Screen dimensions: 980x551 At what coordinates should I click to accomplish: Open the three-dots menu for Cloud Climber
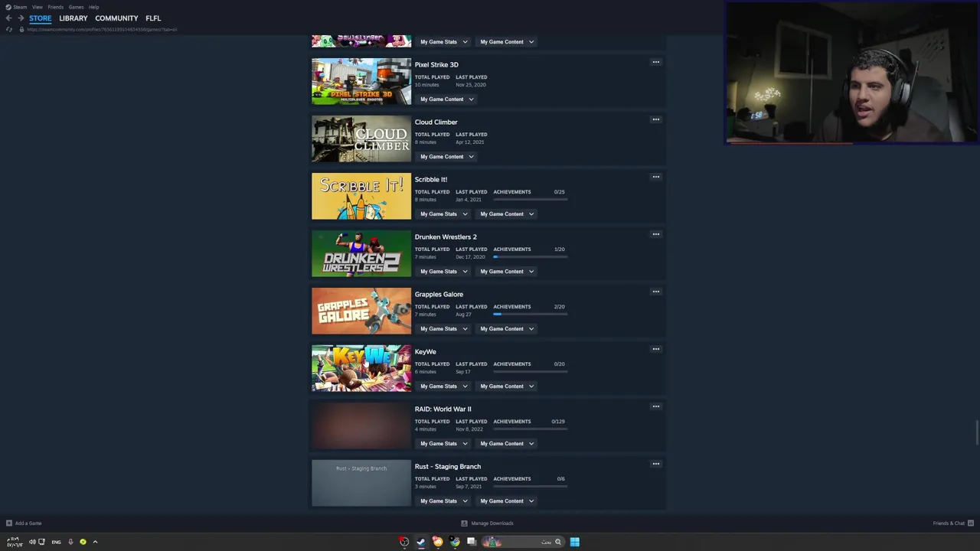[655, 119]
